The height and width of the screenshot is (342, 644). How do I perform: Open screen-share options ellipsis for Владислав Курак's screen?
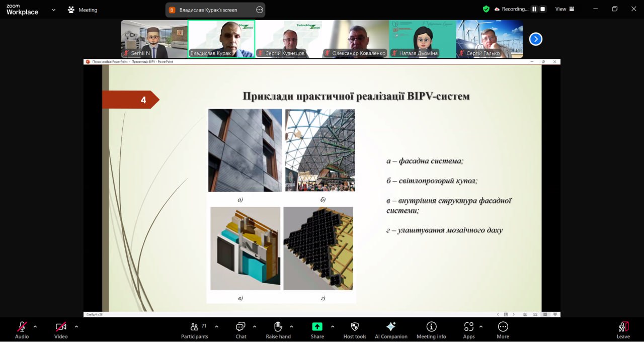(x=260, y=10)
